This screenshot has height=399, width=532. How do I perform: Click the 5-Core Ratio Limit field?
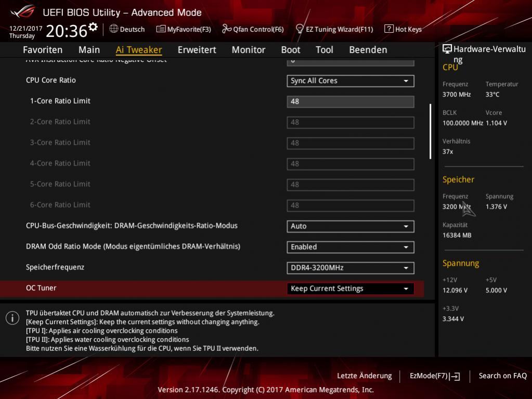pos(351,185)
